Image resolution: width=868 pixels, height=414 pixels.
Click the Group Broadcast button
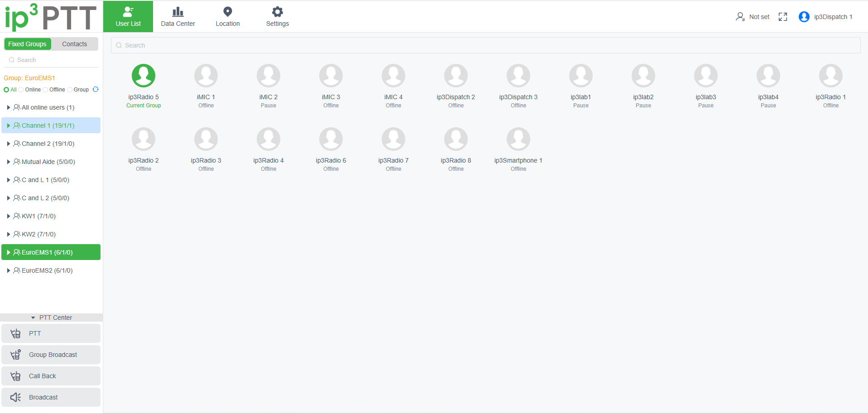click(51, 355)
